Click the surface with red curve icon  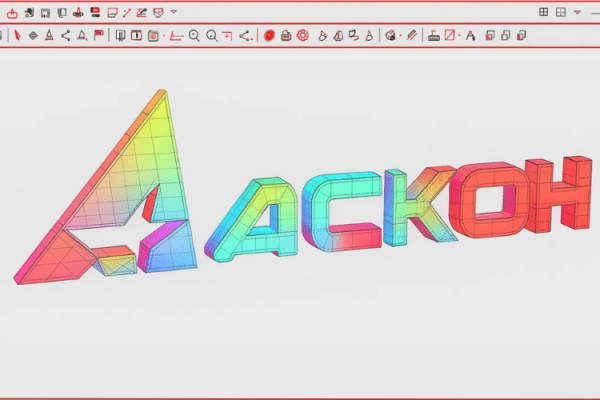(354, 36)
